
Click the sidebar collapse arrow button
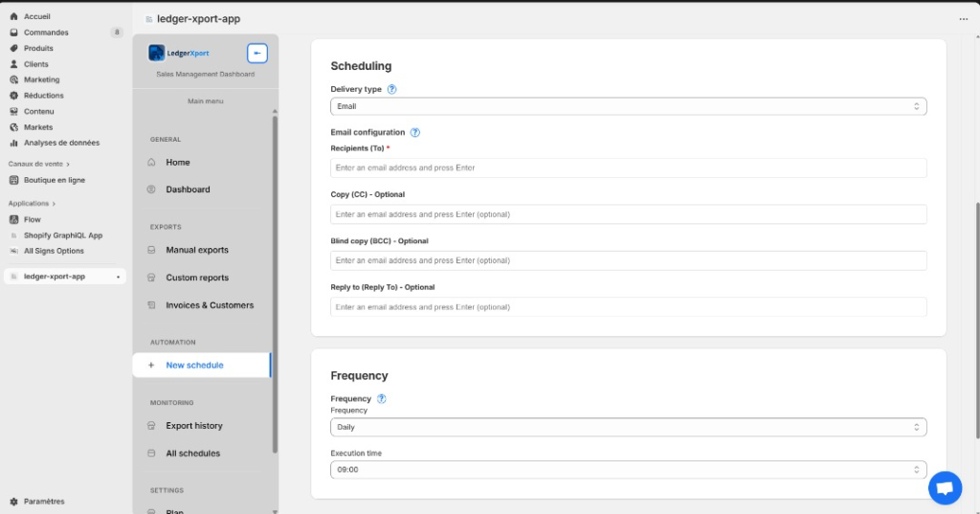(256, 54)
